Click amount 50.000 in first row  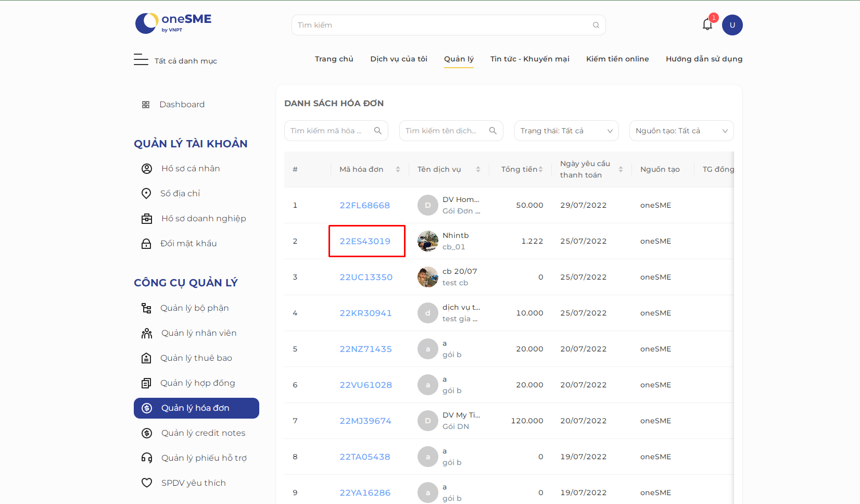pos(529,205)
